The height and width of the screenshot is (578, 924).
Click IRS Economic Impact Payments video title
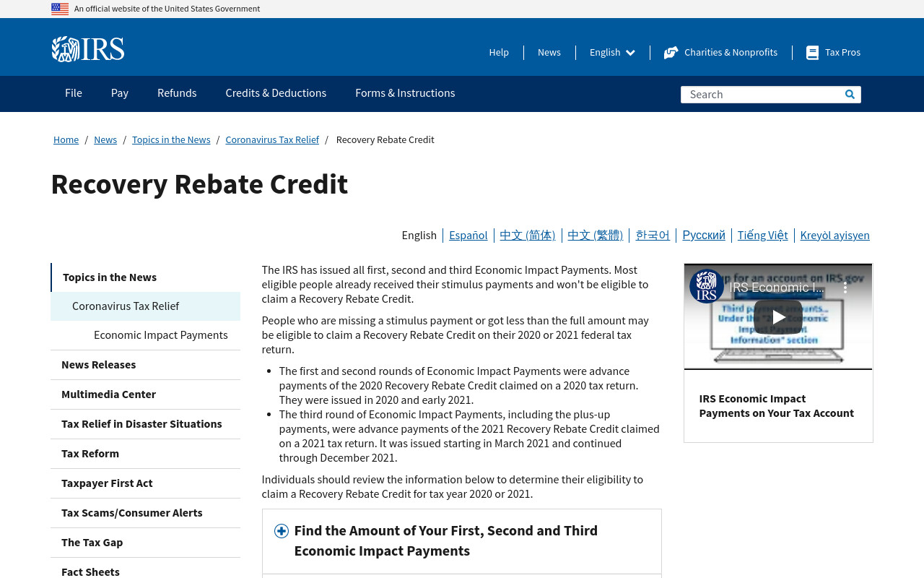[x=776, y=406]
